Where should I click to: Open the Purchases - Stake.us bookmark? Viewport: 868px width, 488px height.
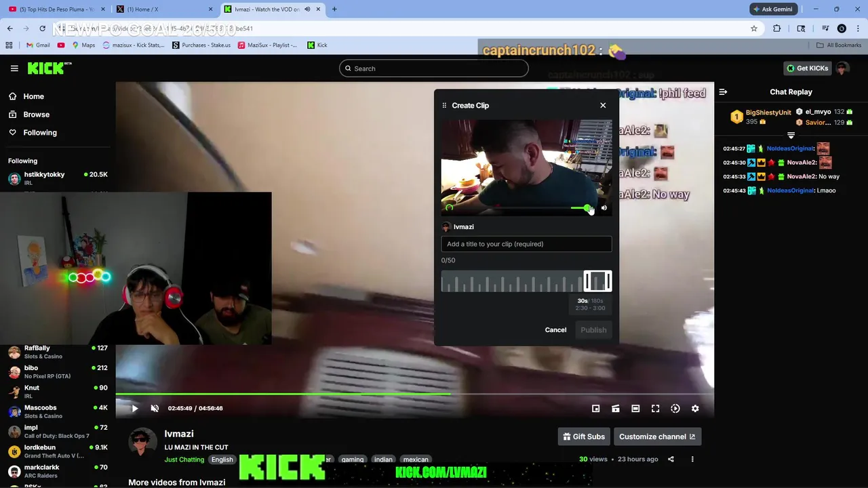click(x=201, y=45)
